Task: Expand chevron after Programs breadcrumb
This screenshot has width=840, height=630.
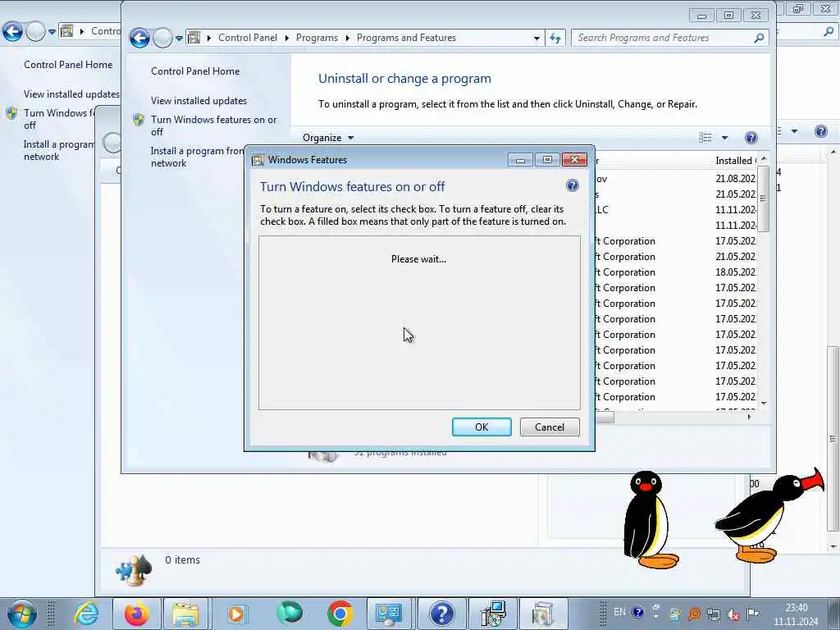Action: pos(347,38)
